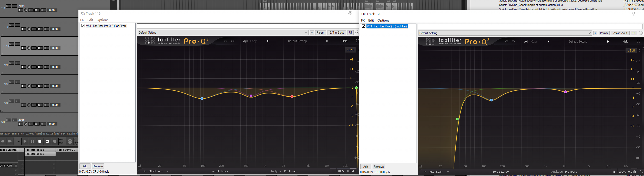
Task: Solo the 2036 track
Action: pyautogui.click(x=14, y=120)
